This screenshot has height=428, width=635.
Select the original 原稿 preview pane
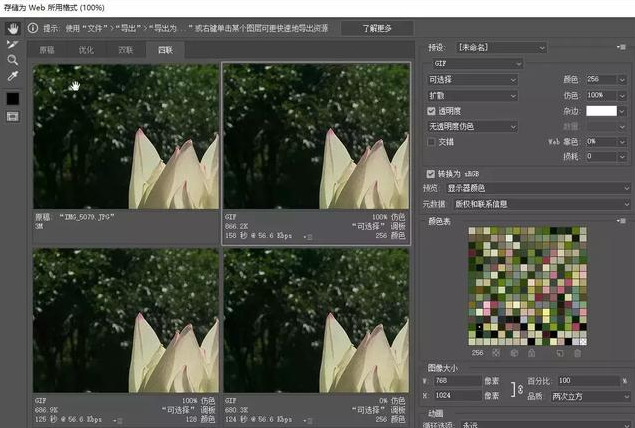pyautogui.click(x=126, y=136)
